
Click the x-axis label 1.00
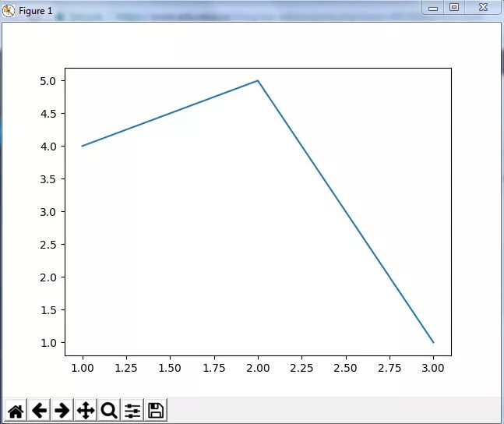coord(83,368)
